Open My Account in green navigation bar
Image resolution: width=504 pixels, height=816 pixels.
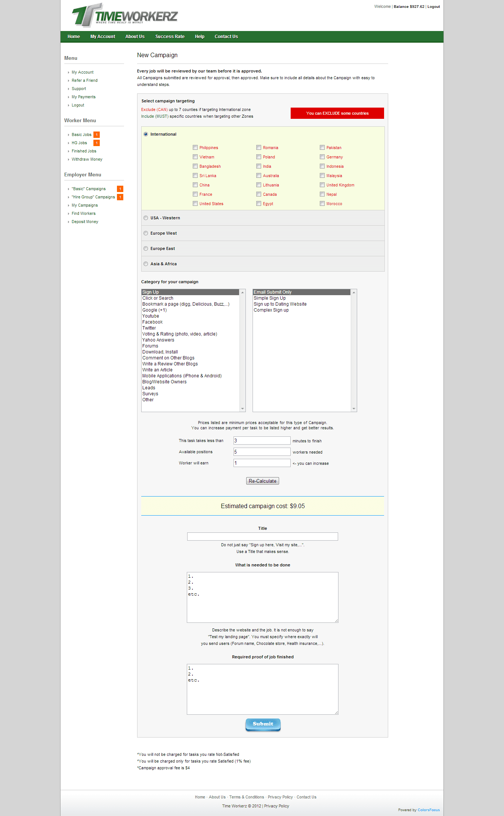click(x=103, y=37)
